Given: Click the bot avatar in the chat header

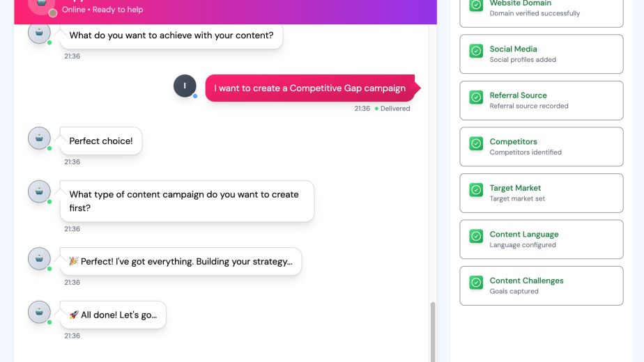Looking at the screenshot, I should pos(42,4).
